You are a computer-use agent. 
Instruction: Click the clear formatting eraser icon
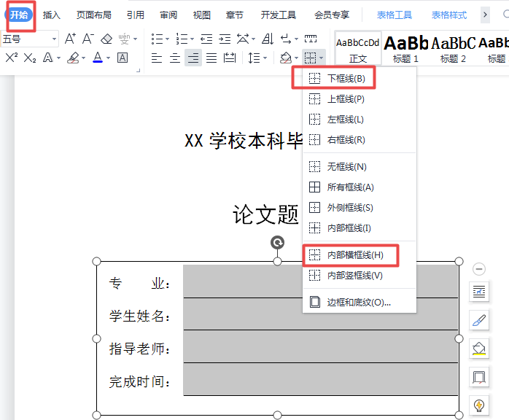[x=106, y=39]
